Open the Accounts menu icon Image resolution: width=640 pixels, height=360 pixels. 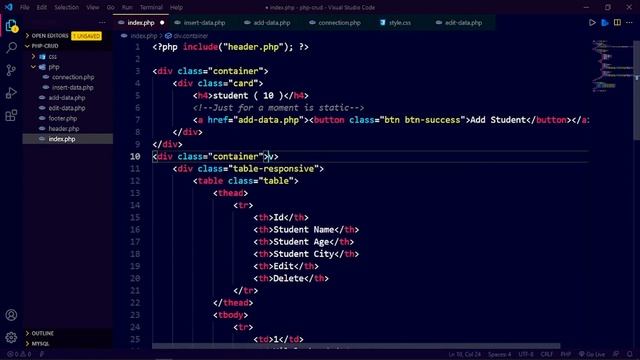pos(11,315)
